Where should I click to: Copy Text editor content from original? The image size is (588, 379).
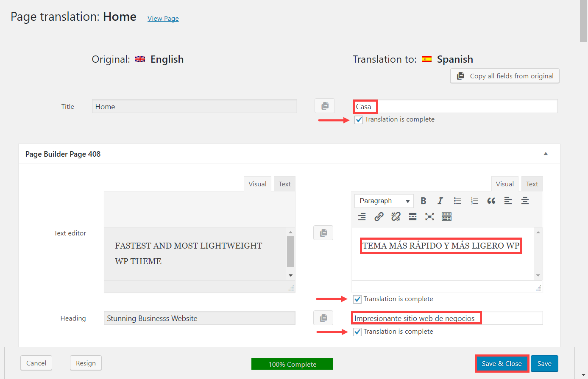click(323, 233)
